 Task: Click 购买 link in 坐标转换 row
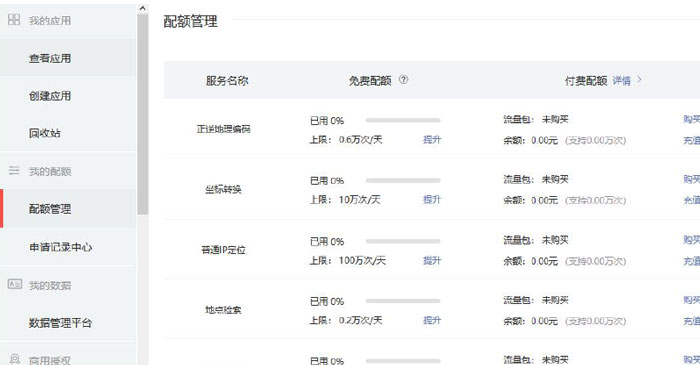(692, 179)
